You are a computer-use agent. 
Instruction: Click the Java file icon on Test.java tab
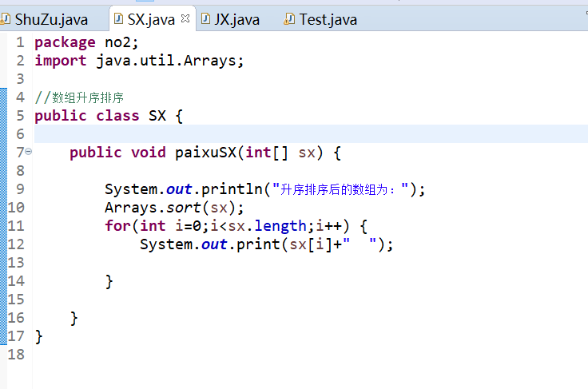point(289,18)
